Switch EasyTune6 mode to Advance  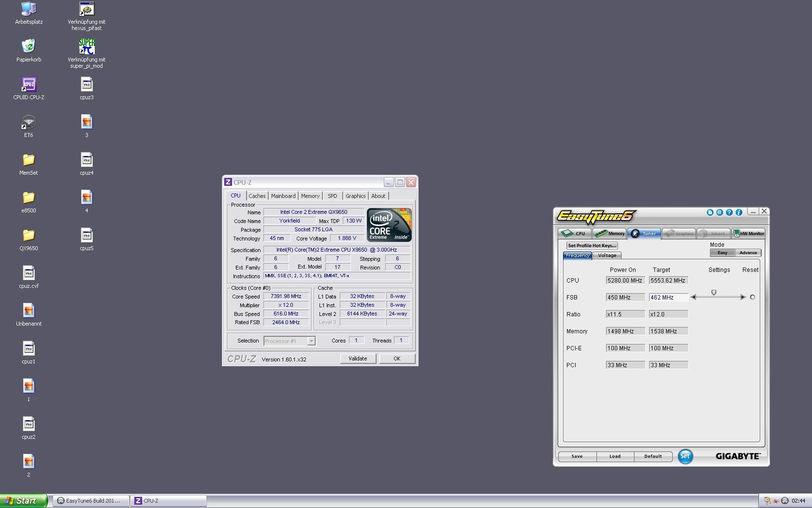[748, 253]
